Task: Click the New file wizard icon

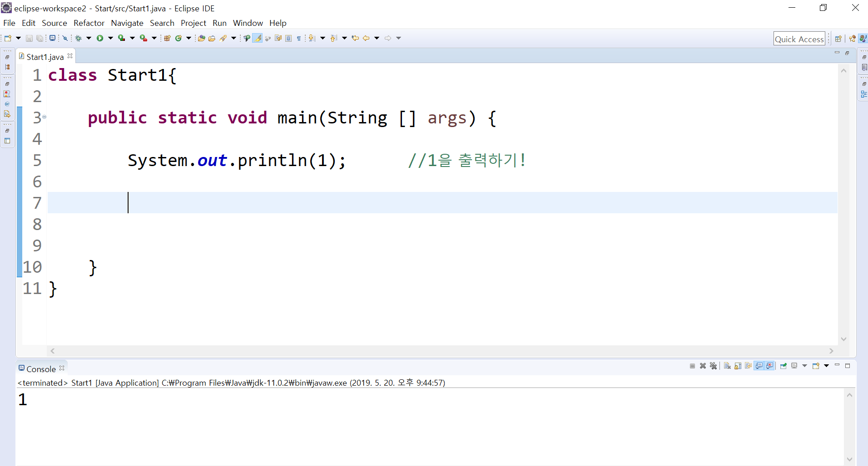Action: click(x=8, y=38)
